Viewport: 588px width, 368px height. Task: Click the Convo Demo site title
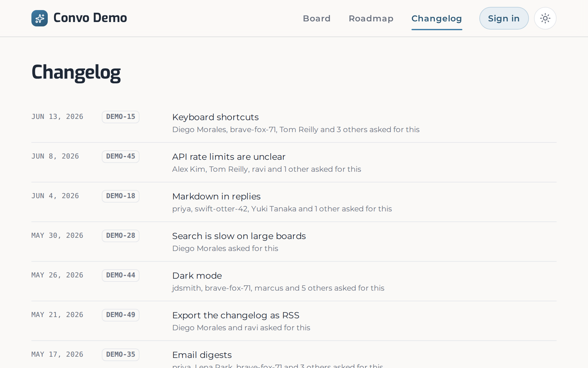pyautogui.click(x=90, y=18)
